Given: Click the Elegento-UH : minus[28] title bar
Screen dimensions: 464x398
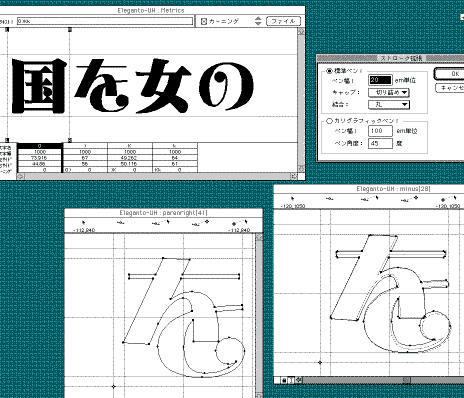Looking at the screenshot, I should coord(369,189).
